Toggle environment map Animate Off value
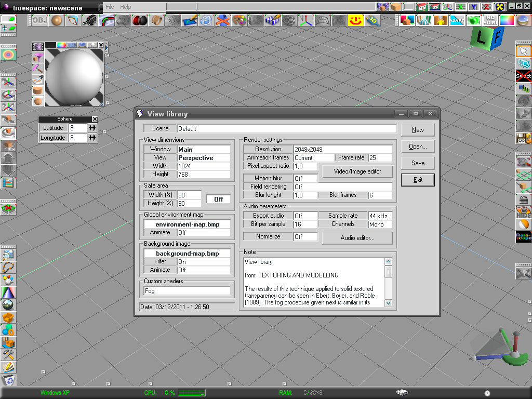This screenshot has width=532, height=399. pos(204,233)
